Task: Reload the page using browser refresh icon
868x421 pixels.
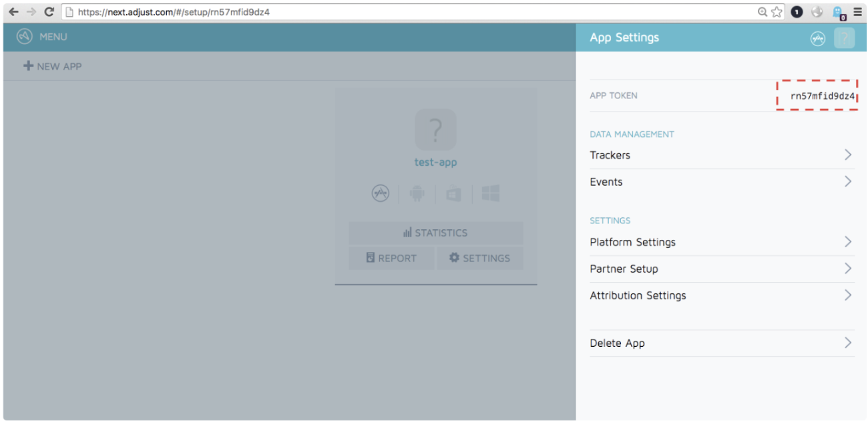Action: pyautogui.click(x=49, y=12)
